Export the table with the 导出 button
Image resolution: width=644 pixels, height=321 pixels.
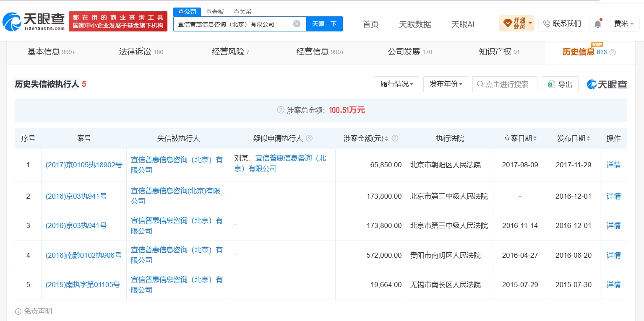coord(560,84)
